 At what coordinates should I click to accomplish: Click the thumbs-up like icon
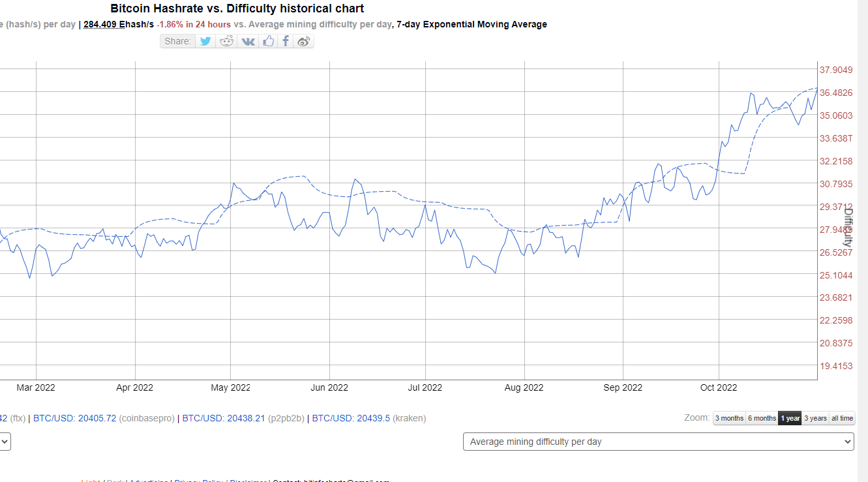[268, 41]
